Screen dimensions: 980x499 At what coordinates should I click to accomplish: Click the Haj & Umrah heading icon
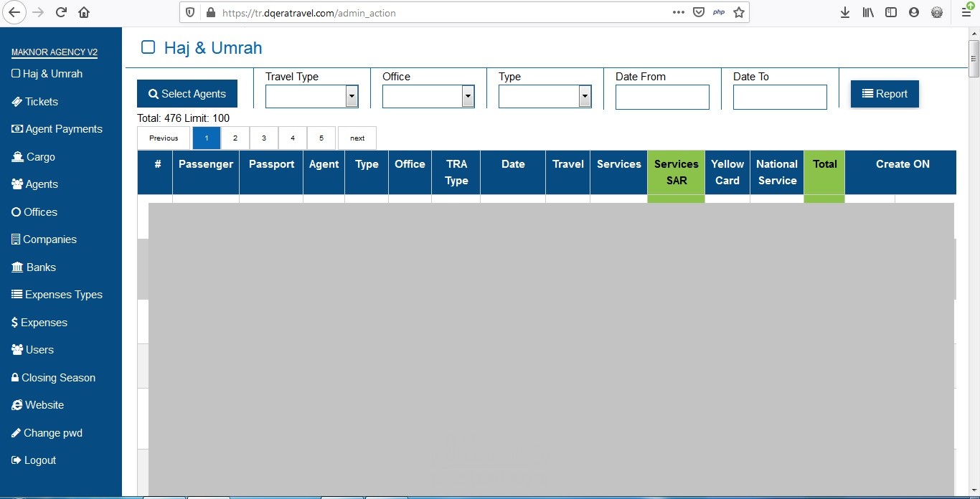coord(148,47)
